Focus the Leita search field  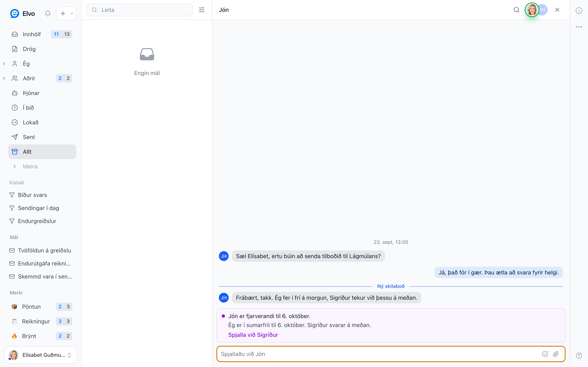139,10
